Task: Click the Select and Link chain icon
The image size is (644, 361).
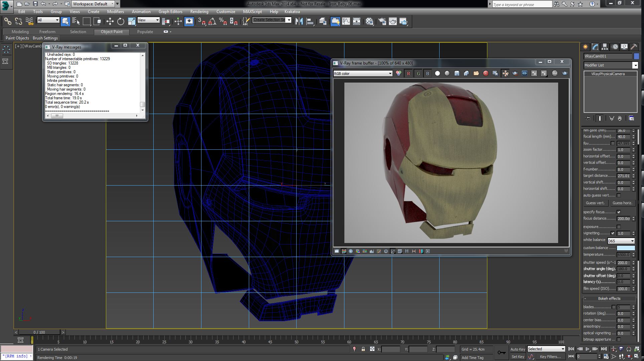Action: pyautogui.click(x=8, y=21)
